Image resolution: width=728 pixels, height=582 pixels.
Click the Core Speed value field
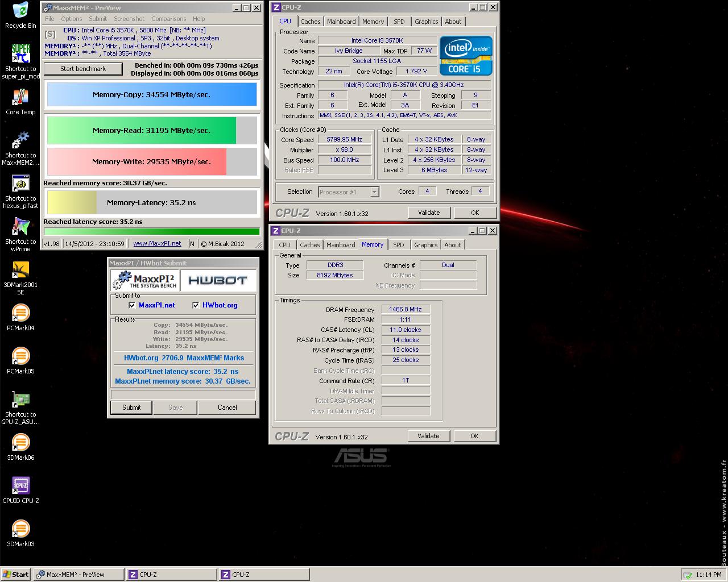point(345,139)
